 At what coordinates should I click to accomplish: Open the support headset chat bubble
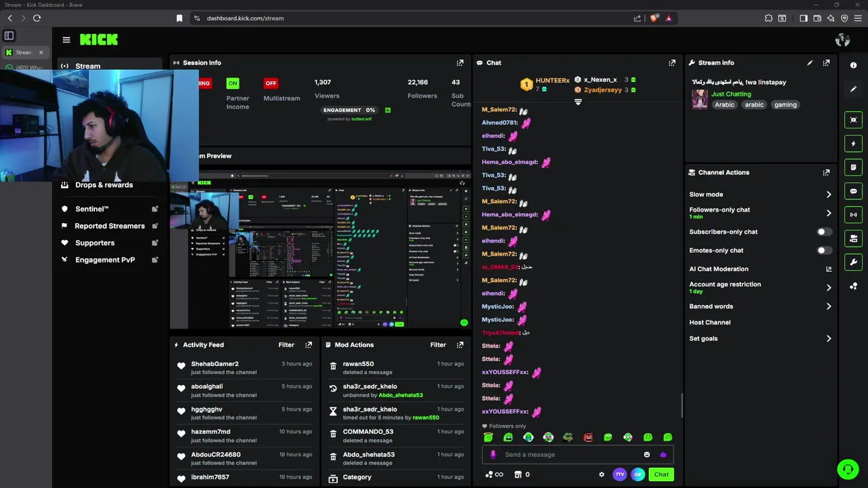[x=848, y=468]
